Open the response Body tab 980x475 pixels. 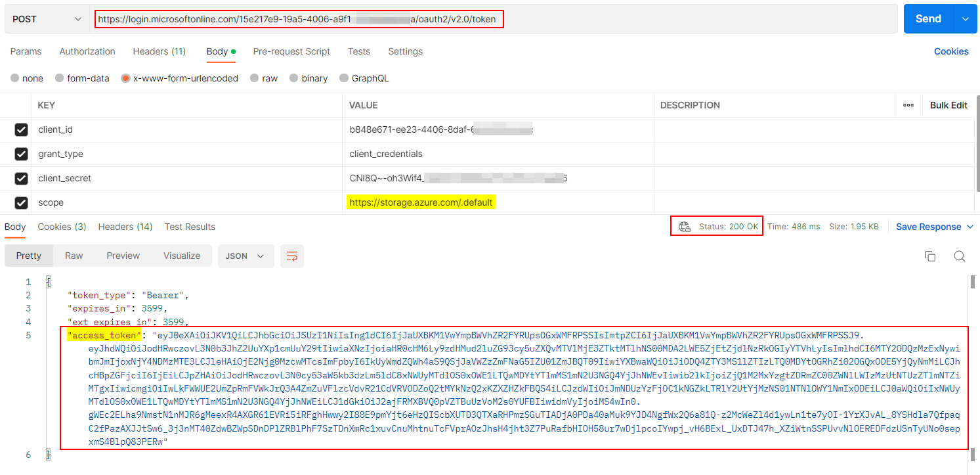[x=15, y=227]
